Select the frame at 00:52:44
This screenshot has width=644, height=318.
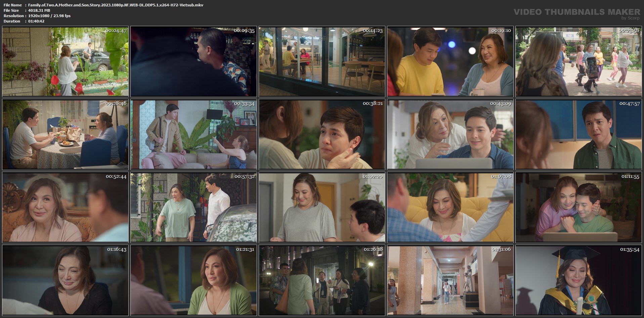65,207
